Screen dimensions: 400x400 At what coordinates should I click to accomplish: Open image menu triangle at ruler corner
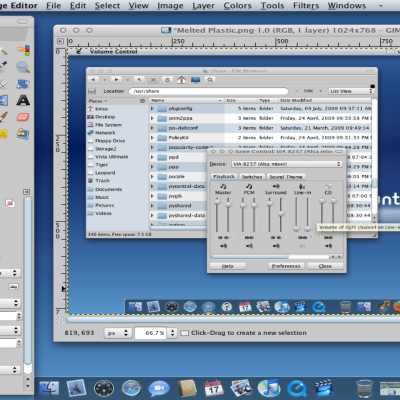[60, 41]
